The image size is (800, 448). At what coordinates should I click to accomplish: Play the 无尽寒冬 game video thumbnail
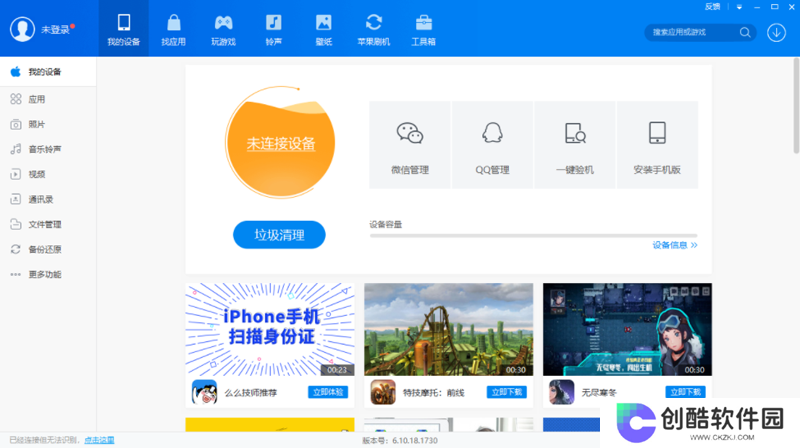627,330
